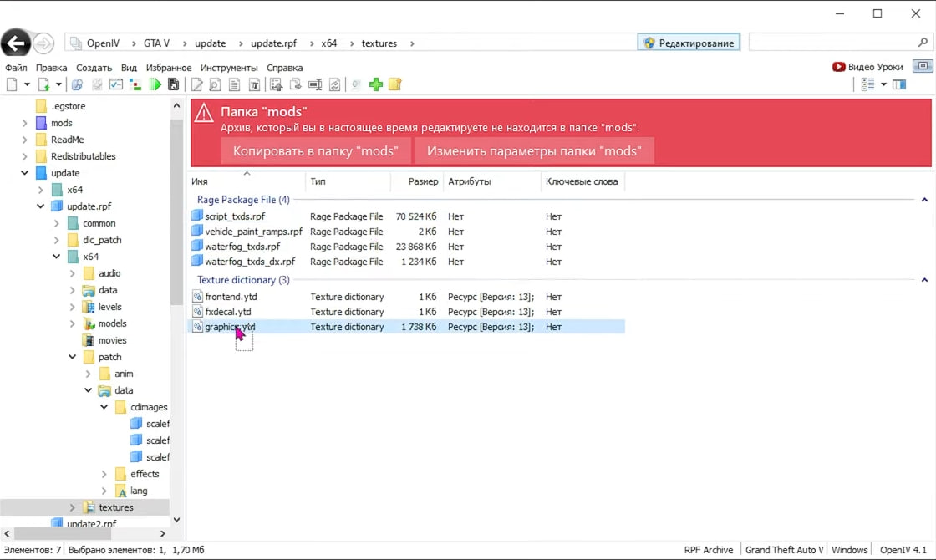Click the blue link toolbar icon
The width and height of the screenshot is (936, 560).
point(77,84)
